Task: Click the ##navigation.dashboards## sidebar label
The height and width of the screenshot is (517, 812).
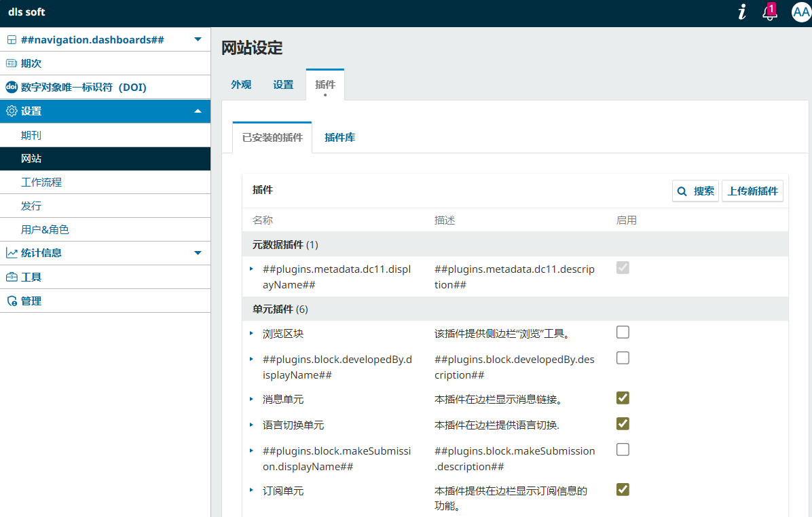Action: click(93, 40)
